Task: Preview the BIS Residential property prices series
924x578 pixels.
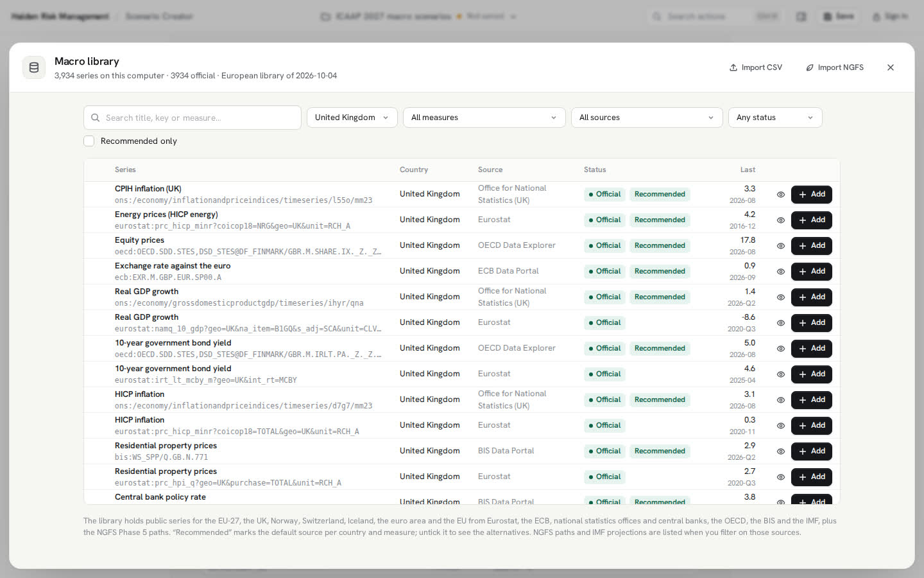Action: click(781, 451)
